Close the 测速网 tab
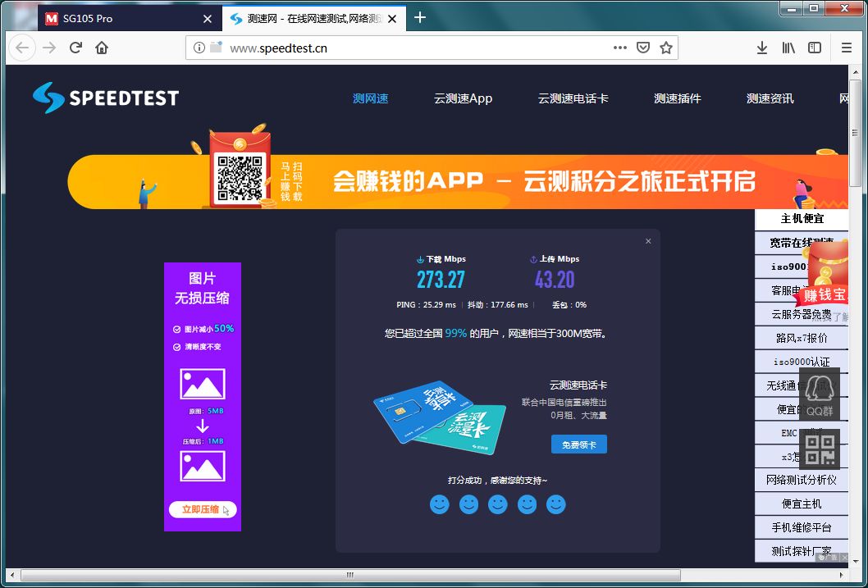 coord(392,19)
